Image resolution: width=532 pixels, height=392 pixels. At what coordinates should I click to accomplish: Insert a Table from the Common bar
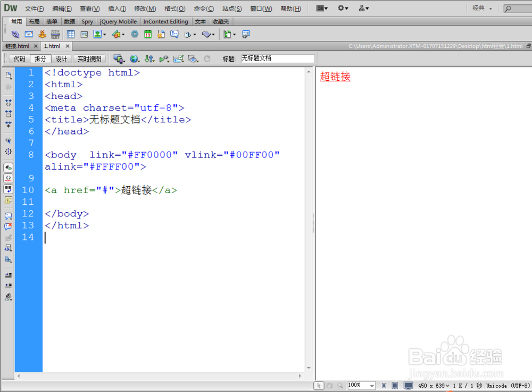pyautogui.click(x=71, y=34)
